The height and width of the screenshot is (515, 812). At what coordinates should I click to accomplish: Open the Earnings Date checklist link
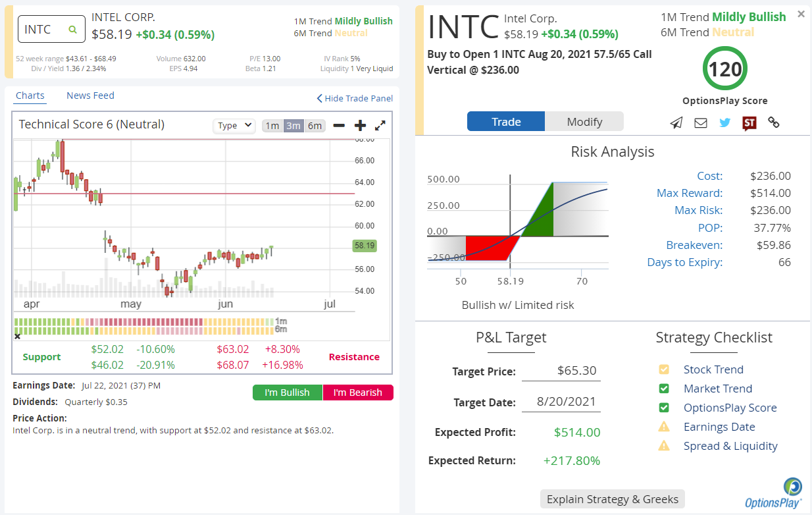pos(719,427)
